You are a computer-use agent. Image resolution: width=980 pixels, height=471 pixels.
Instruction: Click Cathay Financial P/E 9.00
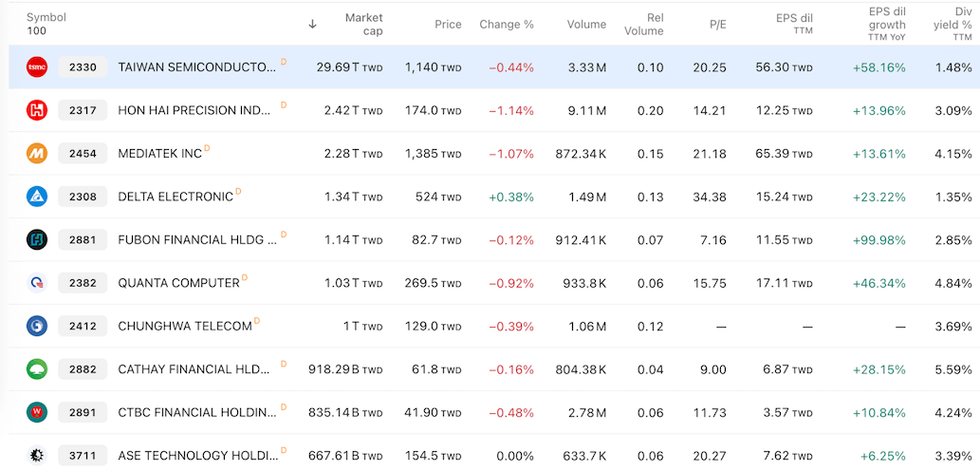click(x=714, y=369)
